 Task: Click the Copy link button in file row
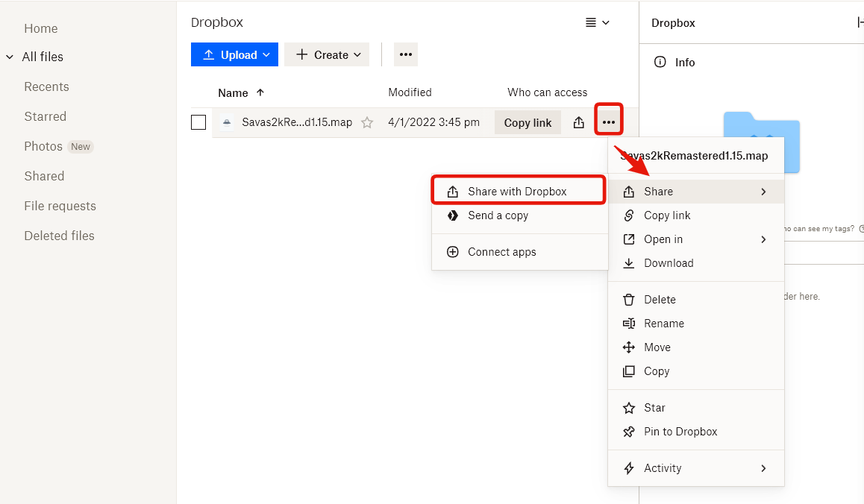528,123
